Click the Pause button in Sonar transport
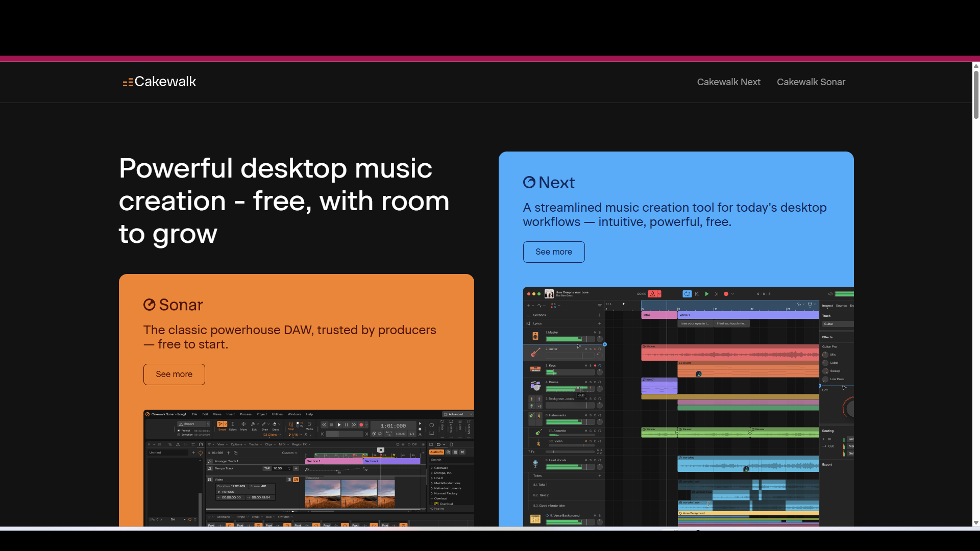The image size is (980, 551). [346, 425]
